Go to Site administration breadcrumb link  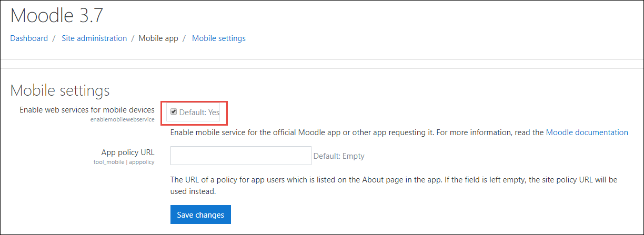click(94, 38)
